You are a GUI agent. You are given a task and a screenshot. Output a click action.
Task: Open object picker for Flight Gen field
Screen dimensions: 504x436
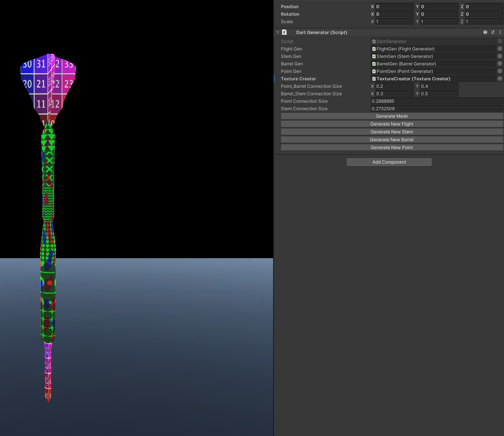point(500,49)
